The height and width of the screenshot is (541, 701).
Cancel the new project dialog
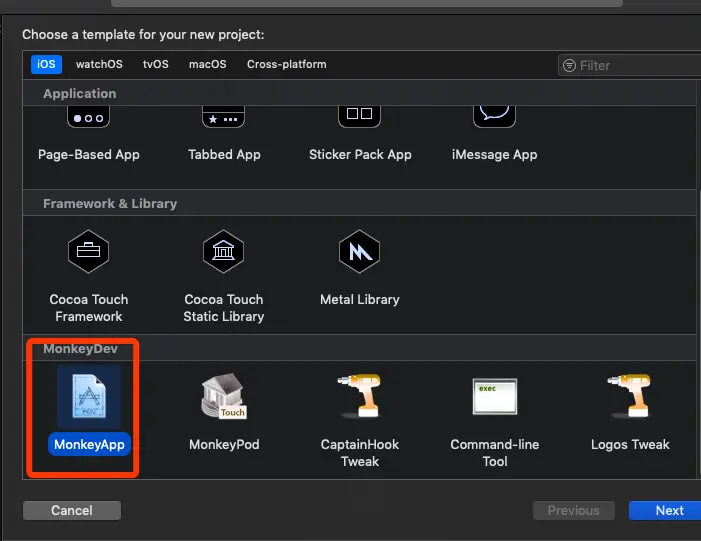[72, 511]
